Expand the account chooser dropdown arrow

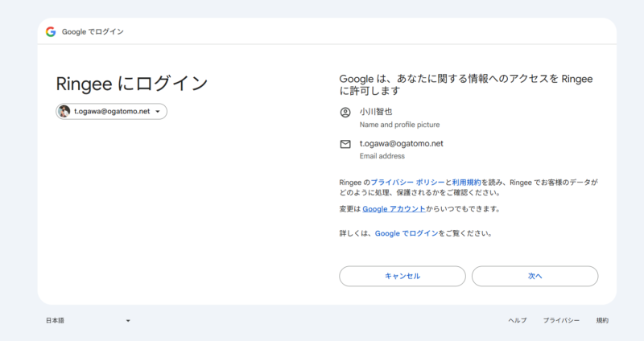(158, 112)
